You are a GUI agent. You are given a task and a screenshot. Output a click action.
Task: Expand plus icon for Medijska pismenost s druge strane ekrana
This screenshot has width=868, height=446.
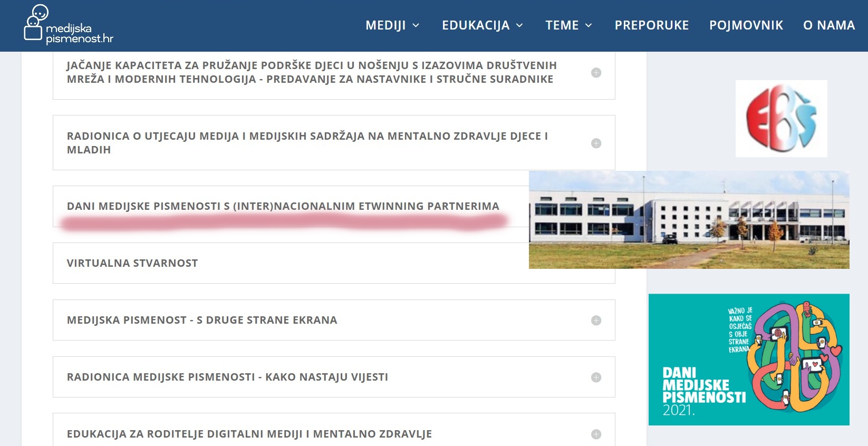coord(596,321)
